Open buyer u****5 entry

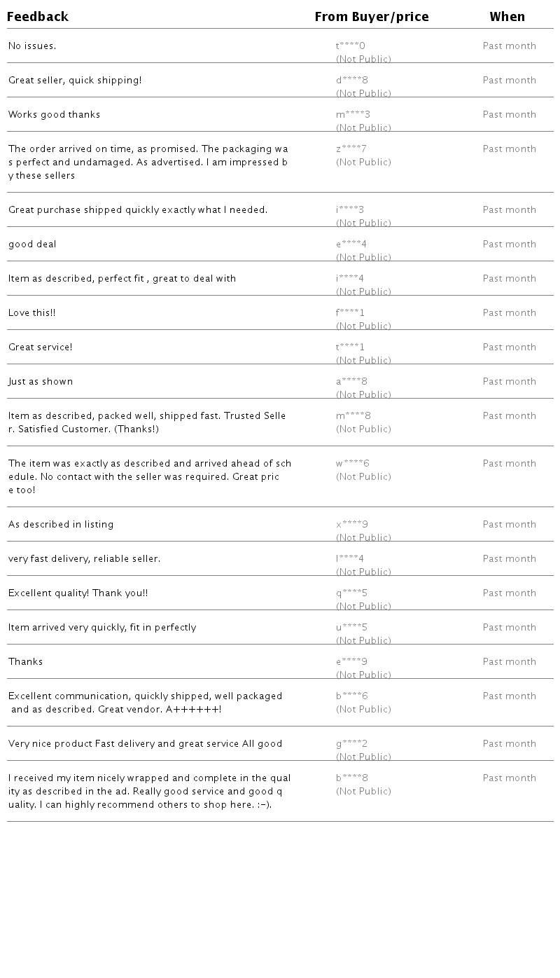click(351, 628)
